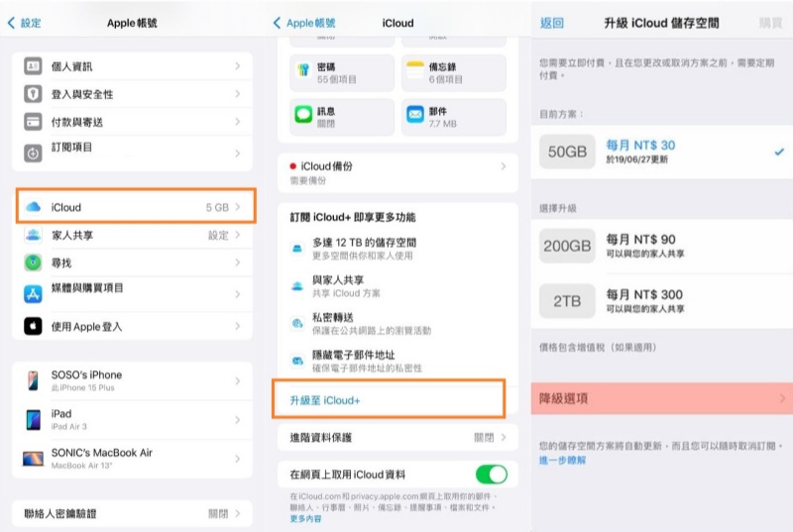This screenshot has height=532, width=793.
Task: Tap the 2TB storage badge
Action: 567,301
